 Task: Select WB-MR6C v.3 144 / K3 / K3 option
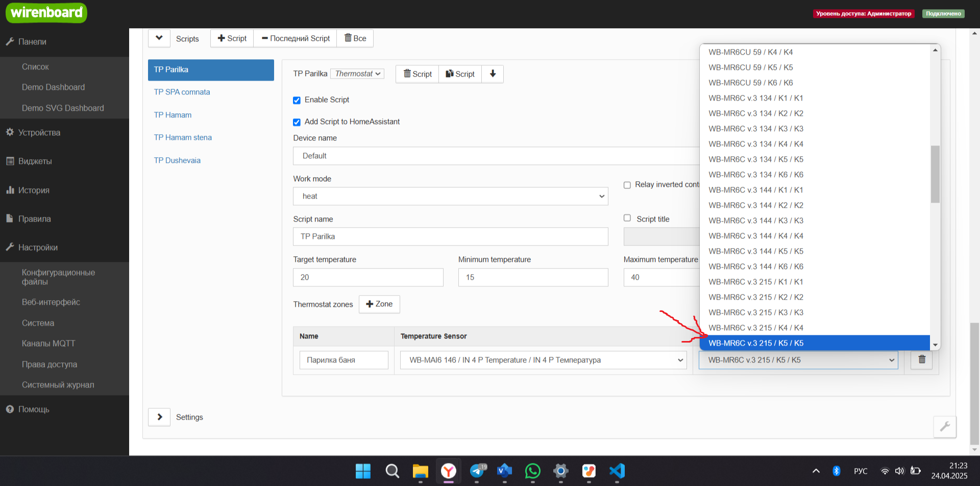pyautogui.click(x=815, y=221)
